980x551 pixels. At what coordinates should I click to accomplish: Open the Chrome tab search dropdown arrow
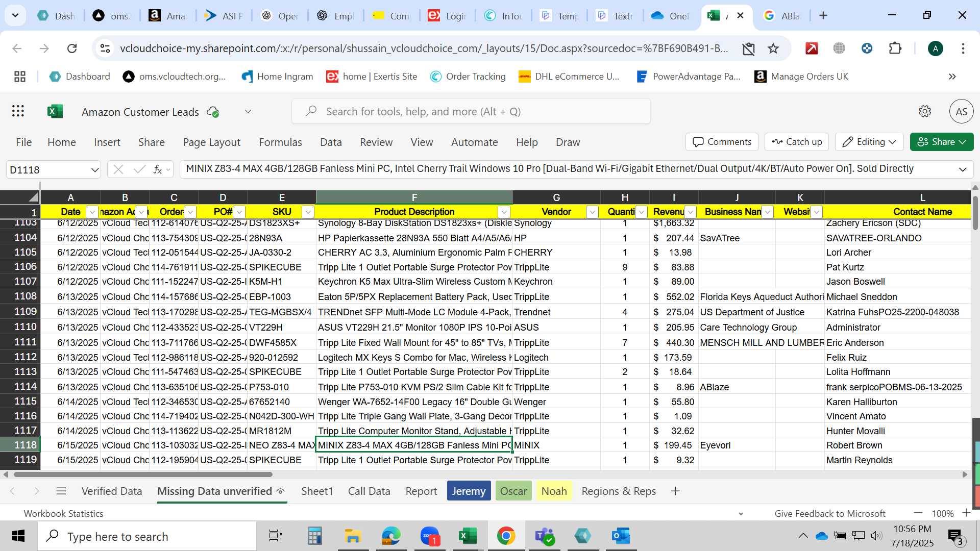[15, 16]
